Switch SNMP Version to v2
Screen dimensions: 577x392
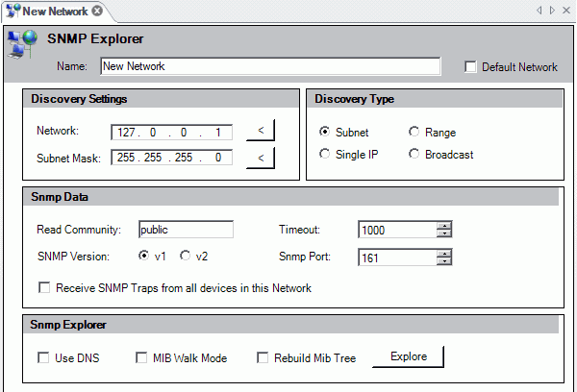[x=187, y=257]
